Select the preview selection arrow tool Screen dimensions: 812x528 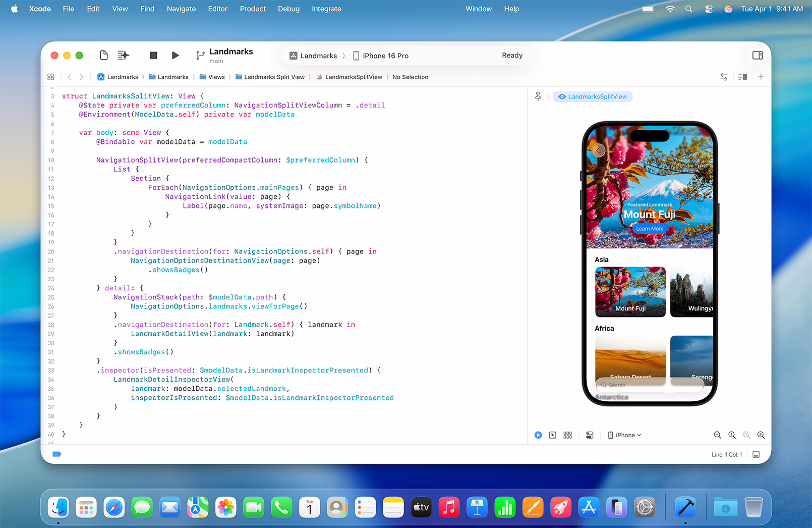point(553,435)
